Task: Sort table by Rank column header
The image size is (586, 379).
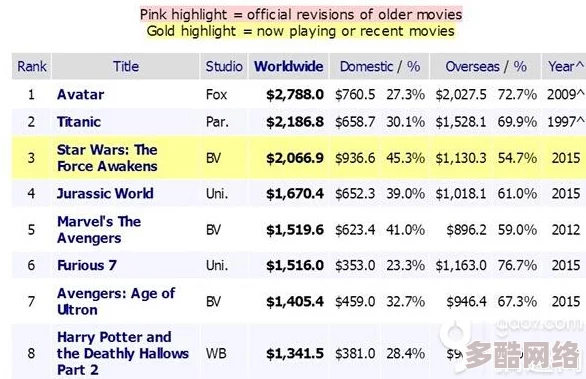Action: click(x=32, y=67)
